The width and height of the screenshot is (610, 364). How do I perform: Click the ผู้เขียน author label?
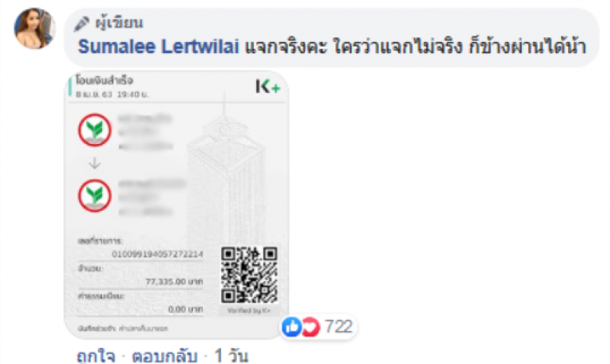click(119, 23)
